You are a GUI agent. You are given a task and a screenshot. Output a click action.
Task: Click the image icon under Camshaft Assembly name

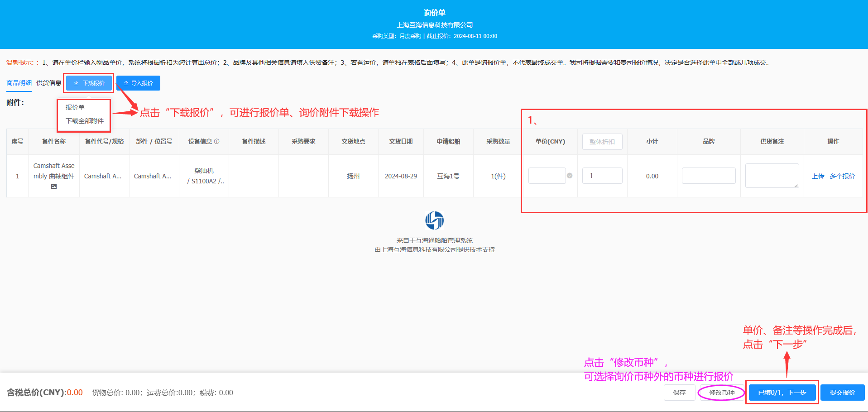click(54, 187)
